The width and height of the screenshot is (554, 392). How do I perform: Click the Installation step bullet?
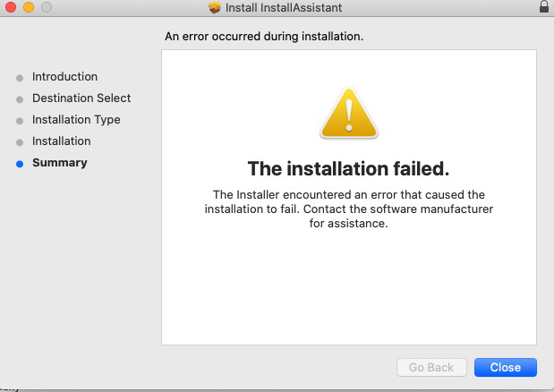20,142
